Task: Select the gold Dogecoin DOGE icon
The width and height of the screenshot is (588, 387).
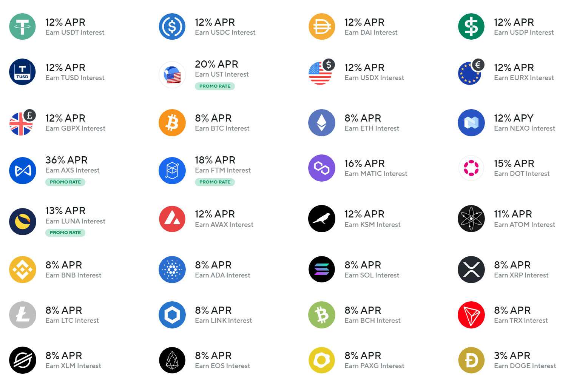Action: coord(471,360)
